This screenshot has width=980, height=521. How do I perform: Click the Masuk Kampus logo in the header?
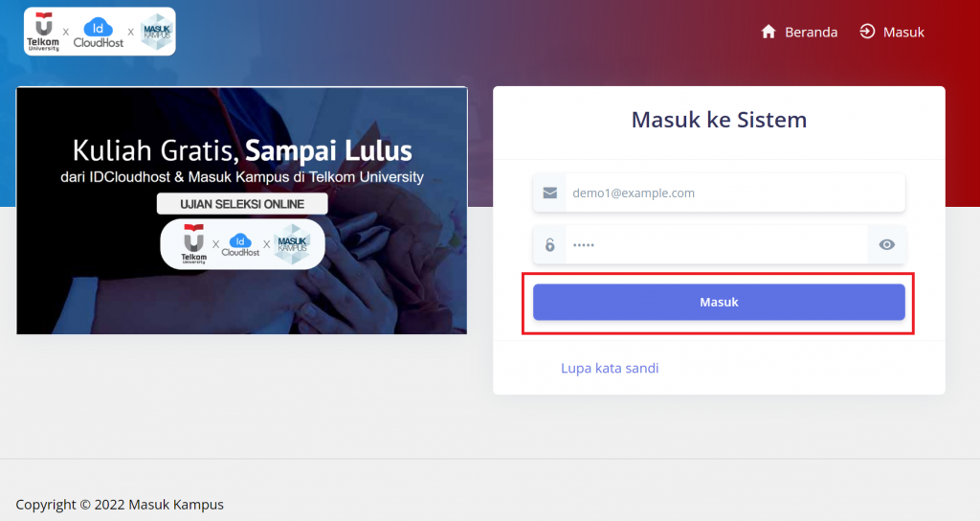click(155, 32)
